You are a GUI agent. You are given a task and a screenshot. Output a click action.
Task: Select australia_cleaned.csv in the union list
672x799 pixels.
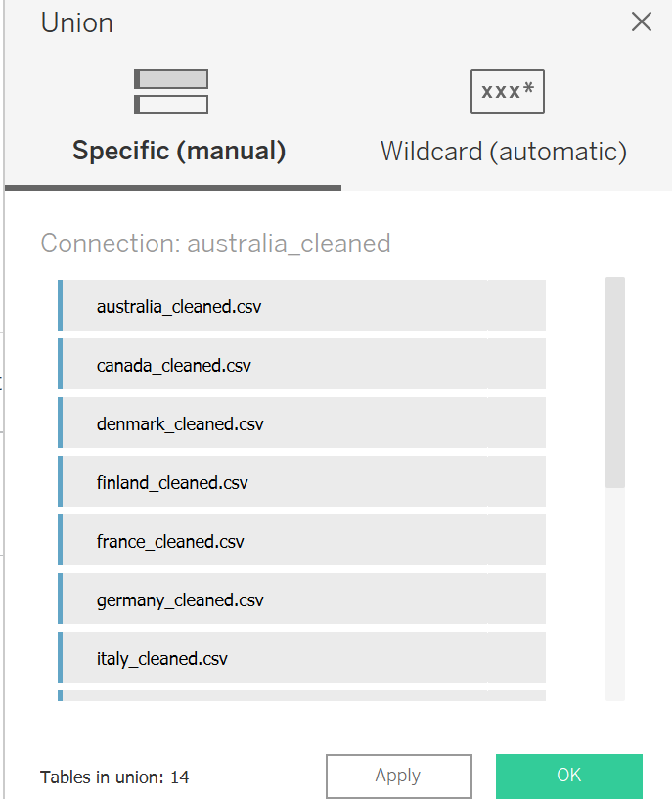pos(302,306)
